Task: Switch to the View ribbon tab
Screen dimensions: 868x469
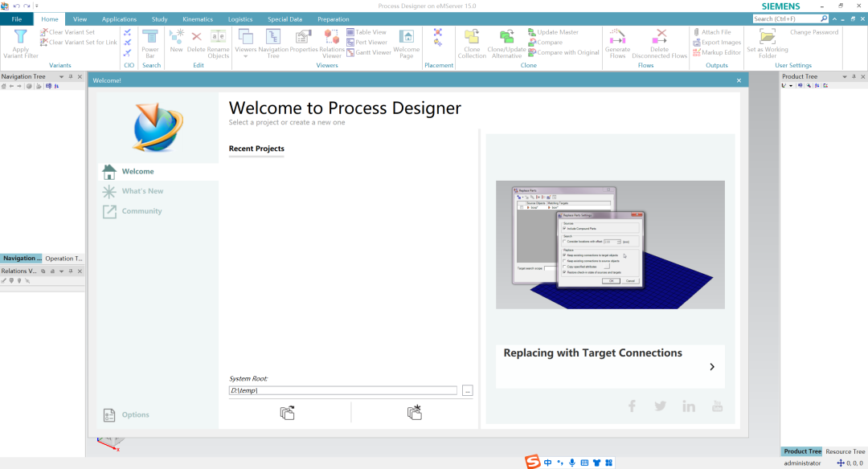Action: click(x=80, y=18)
